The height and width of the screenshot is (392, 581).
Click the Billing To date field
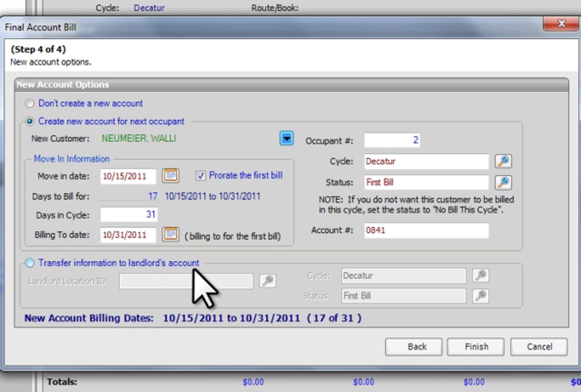pyautogui.click(x=128, y=235)
